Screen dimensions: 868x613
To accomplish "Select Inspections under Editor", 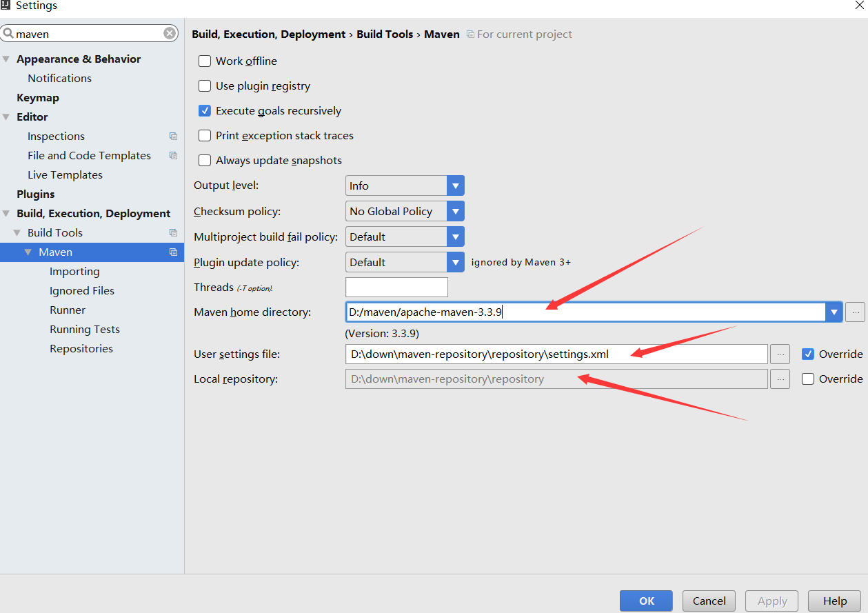I will click(56, 137).
